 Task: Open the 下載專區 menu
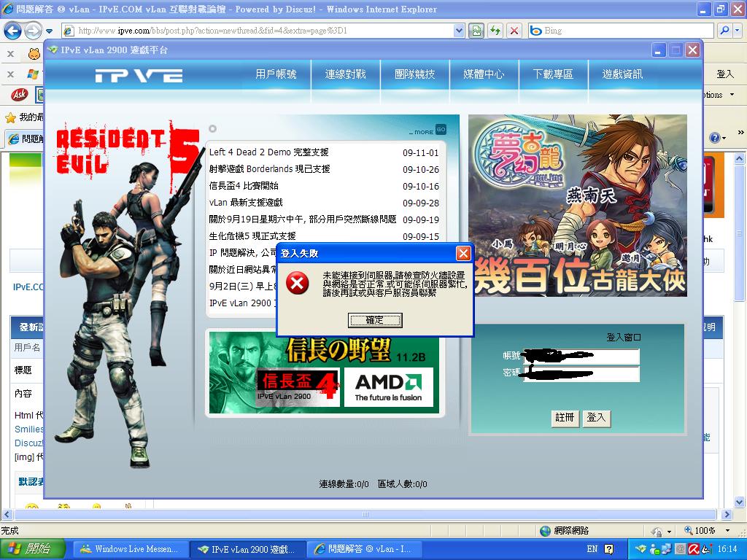coord(553,74)
